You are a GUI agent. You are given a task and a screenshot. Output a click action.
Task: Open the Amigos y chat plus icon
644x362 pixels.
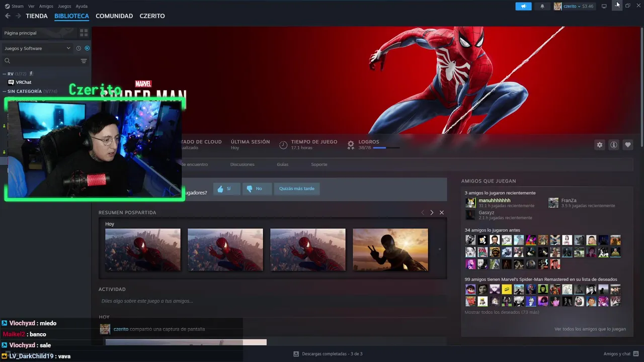click(636, 354)
